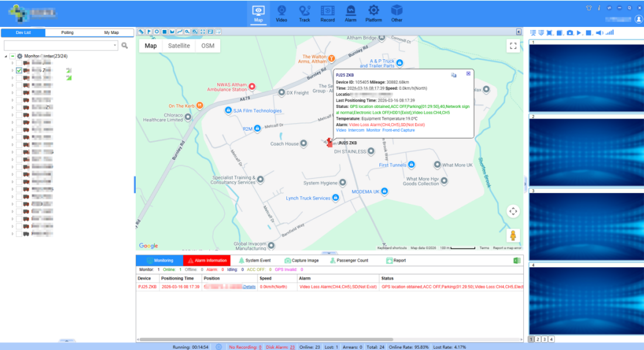Viewport: 644px width, 350px height.
Task: Click the map toolbar expand-arrows icon
Action: point(203,32)
